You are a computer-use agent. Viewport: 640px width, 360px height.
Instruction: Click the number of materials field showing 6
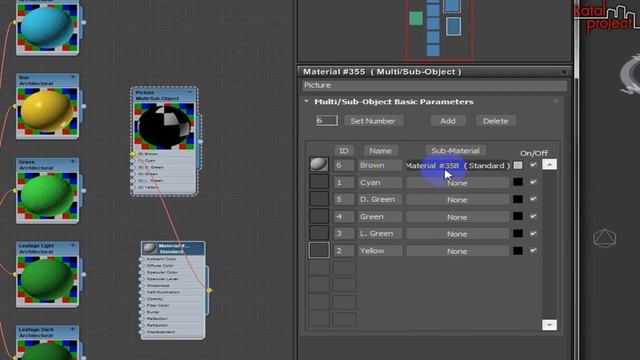[x=327, y=120]
